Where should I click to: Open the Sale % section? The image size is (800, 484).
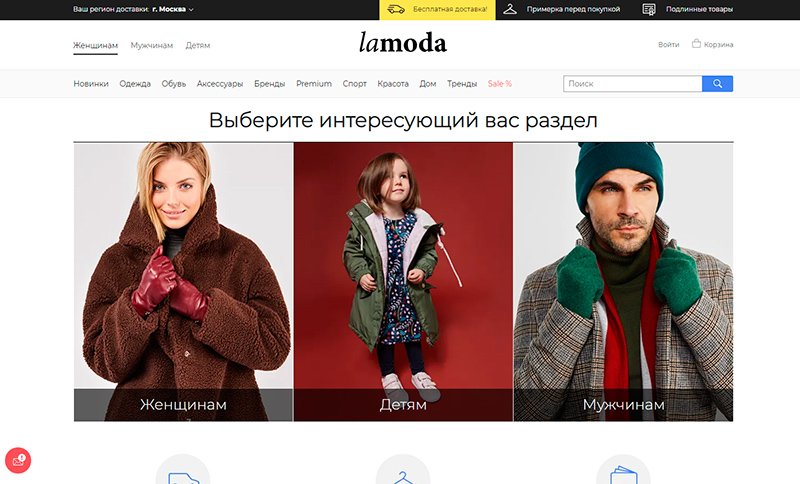click(x=499, y=84)
